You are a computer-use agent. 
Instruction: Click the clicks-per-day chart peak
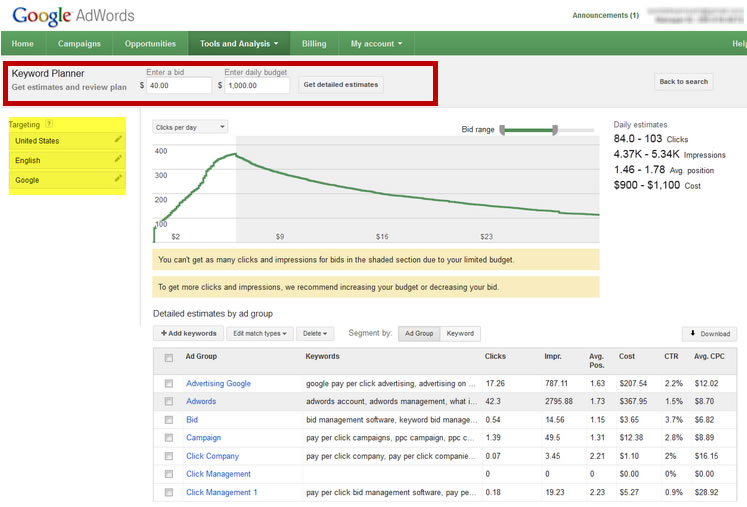pyautogui.click(x=235, y=154)
